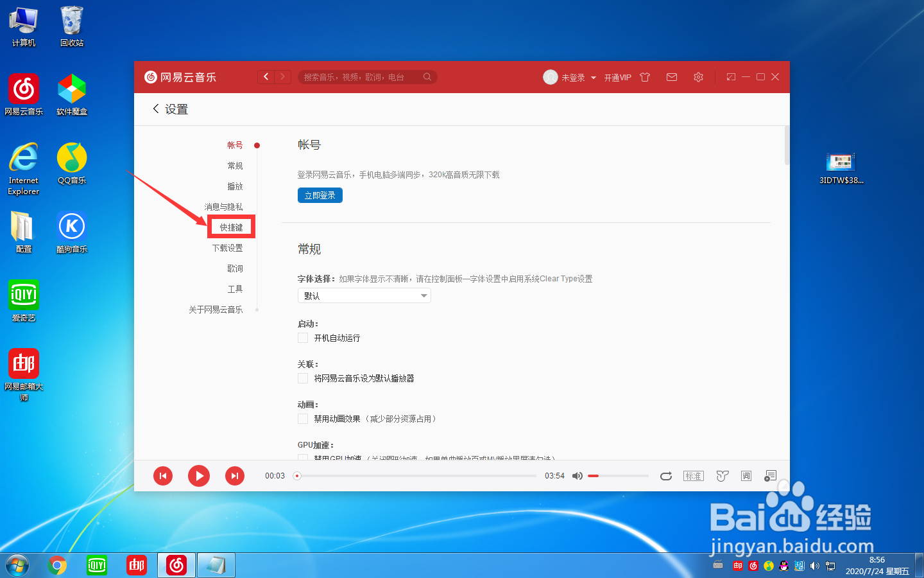Open the messages envelope icon
Image resolution: width=924 pixels, height=578 pixels.
tap(672, 77)
